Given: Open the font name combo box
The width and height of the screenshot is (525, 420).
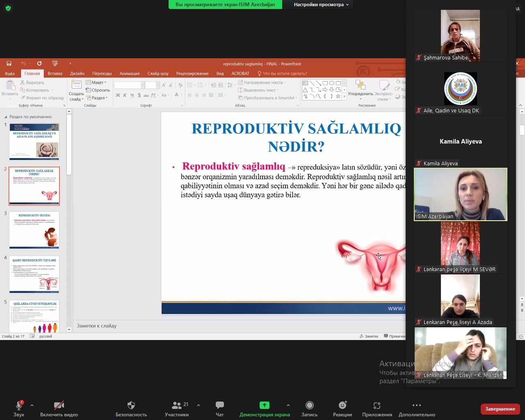Looking at the screenshot, I should tap(129, 85).
